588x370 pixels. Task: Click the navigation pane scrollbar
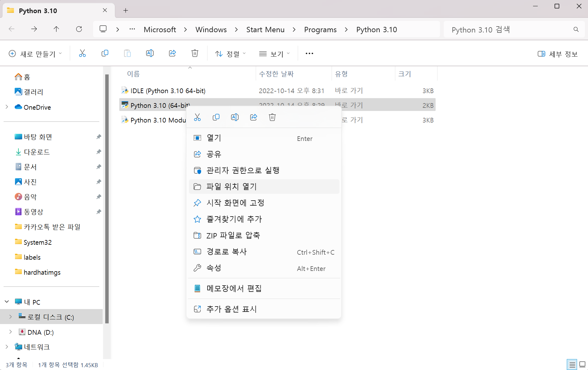pyautogui.click(x=107, y=199)
